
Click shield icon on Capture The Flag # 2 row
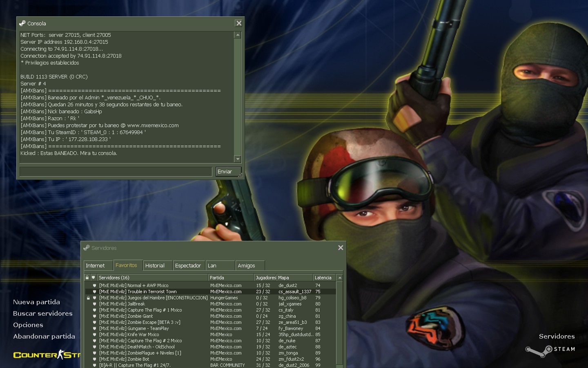[x=94, y=341]
